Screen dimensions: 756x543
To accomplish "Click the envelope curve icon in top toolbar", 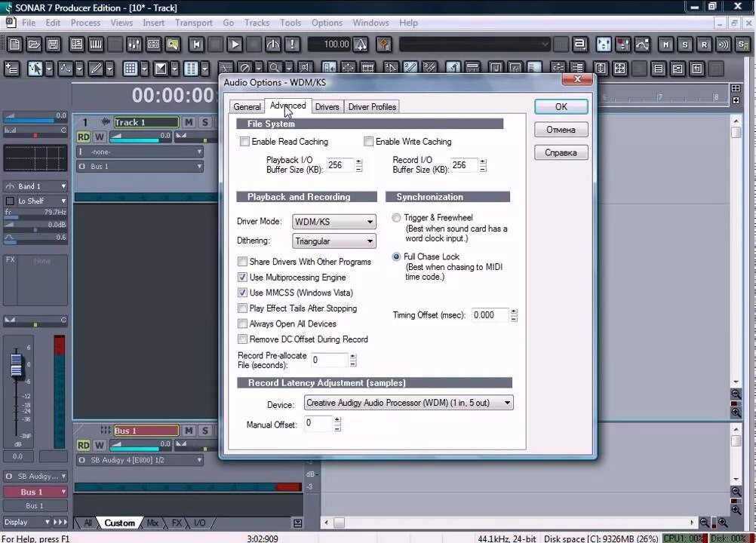I will click(x=642, y=44).
